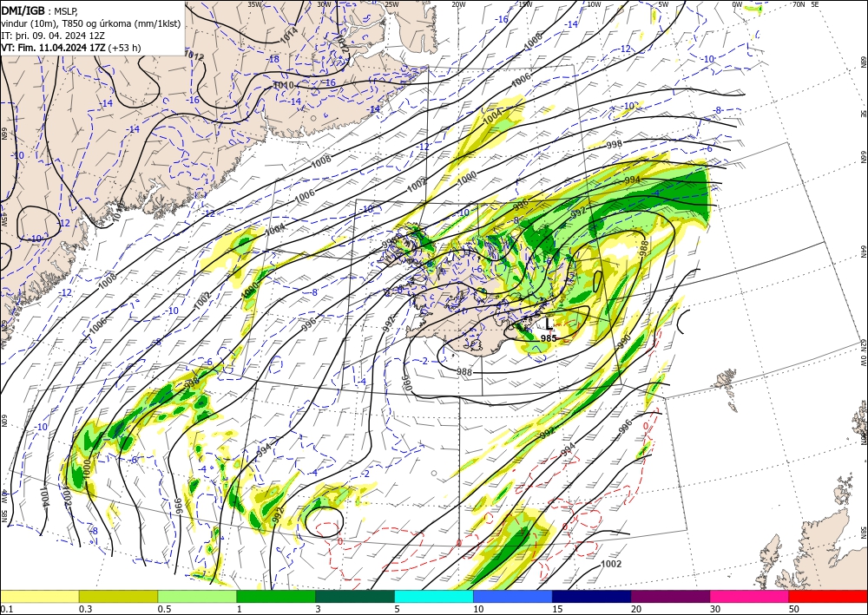Click the purple 20–30 legend swatch
The image size is (868, 615).
coord(670,596)
